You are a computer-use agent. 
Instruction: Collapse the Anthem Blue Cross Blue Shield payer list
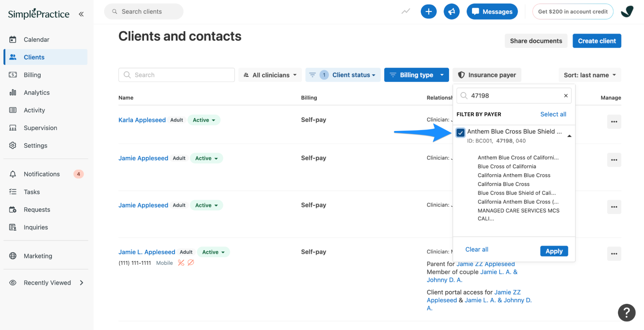569,136
